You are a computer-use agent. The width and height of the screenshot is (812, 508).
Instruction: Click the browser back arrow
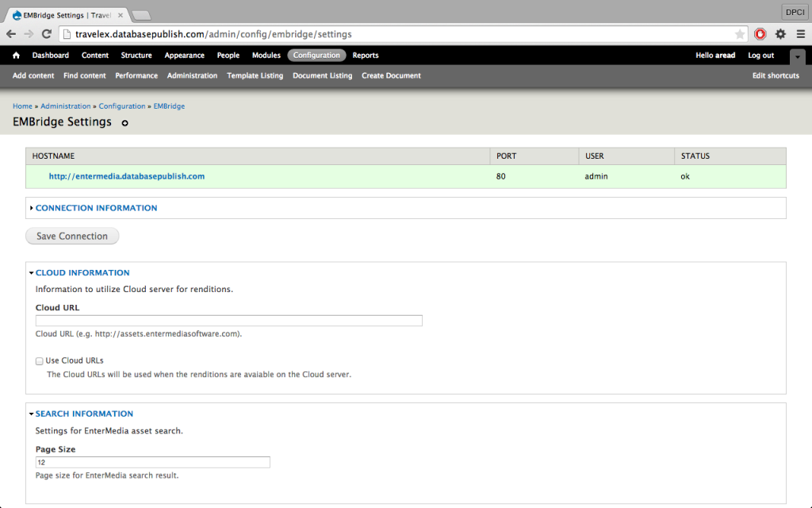click(x=11, y=34)
